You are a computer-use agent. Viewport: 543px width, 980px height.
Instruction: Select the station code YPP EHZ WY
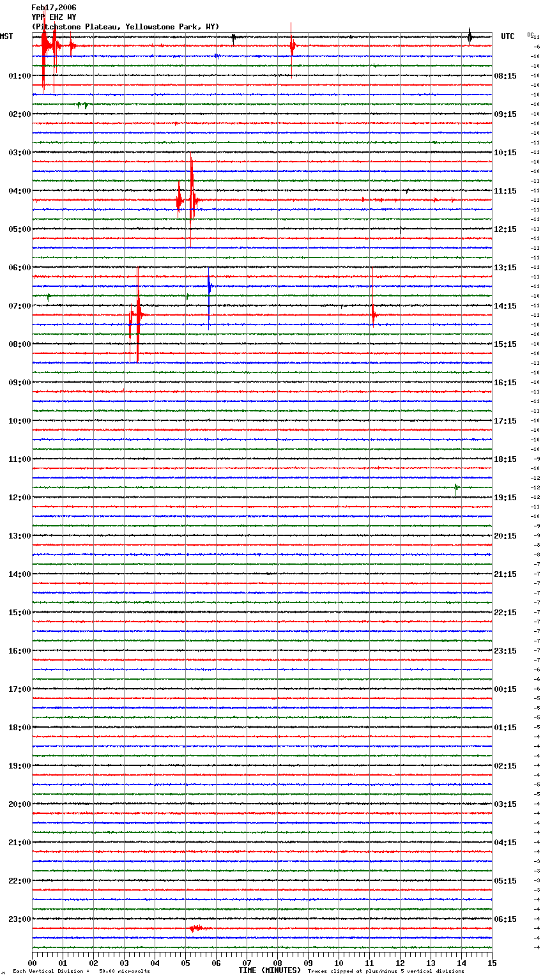(x=54, y=17)
